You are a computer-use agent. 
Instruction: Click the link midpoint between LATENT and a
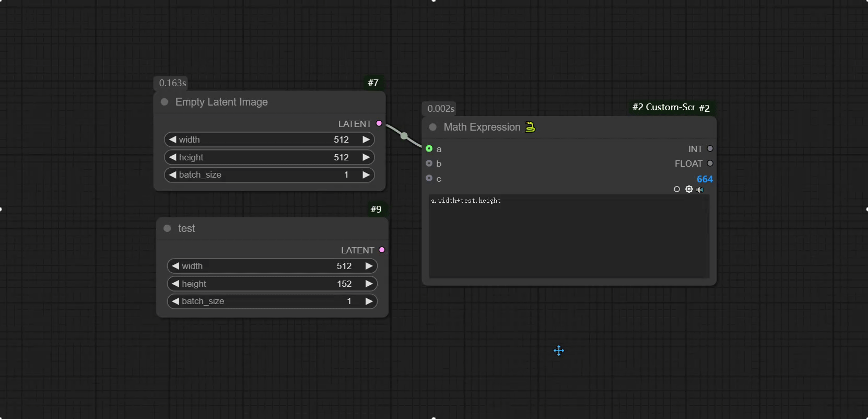pyautogui.click(x=404, y=136)
